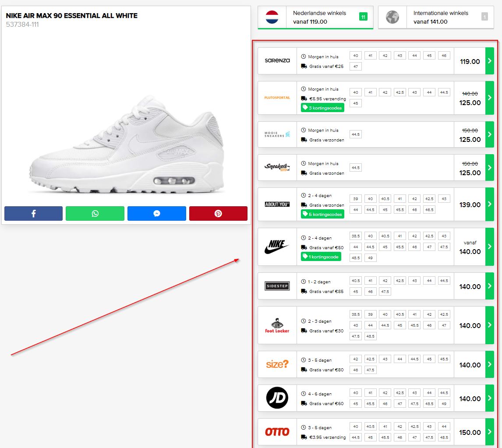Select size 48.5 in the Foot Locker row
The image size is (502, 448).
click(x=371, y=336)
